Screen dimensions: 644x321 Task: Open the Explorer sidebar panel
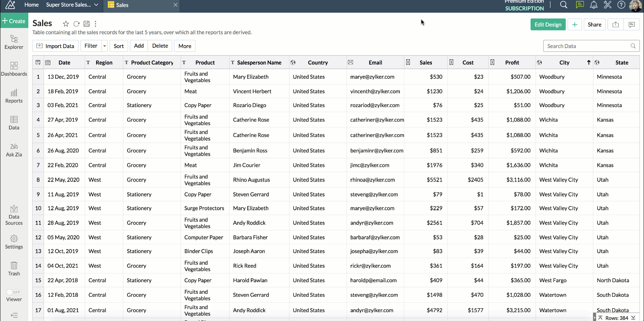[14, 42]
